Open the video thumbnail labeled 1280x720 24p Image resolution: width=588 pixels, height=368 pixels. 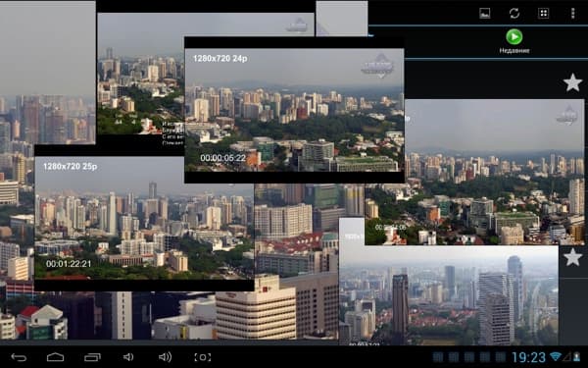tap(294, 110)
